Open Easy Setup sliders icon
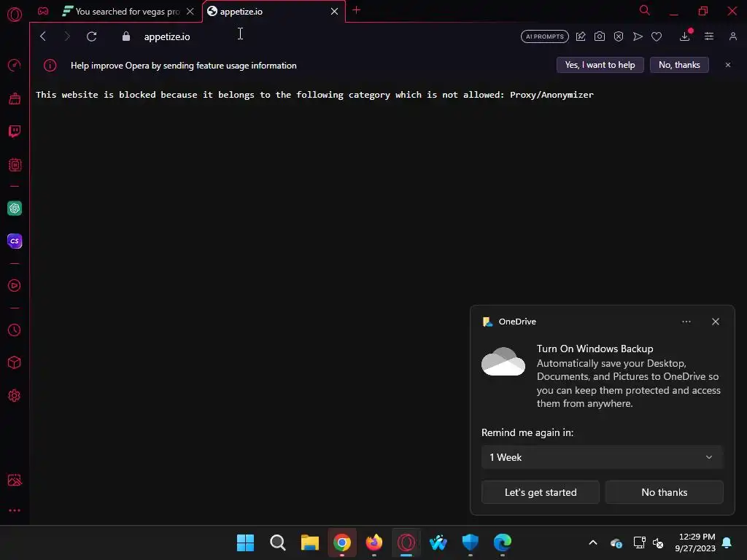 (709, 36)
